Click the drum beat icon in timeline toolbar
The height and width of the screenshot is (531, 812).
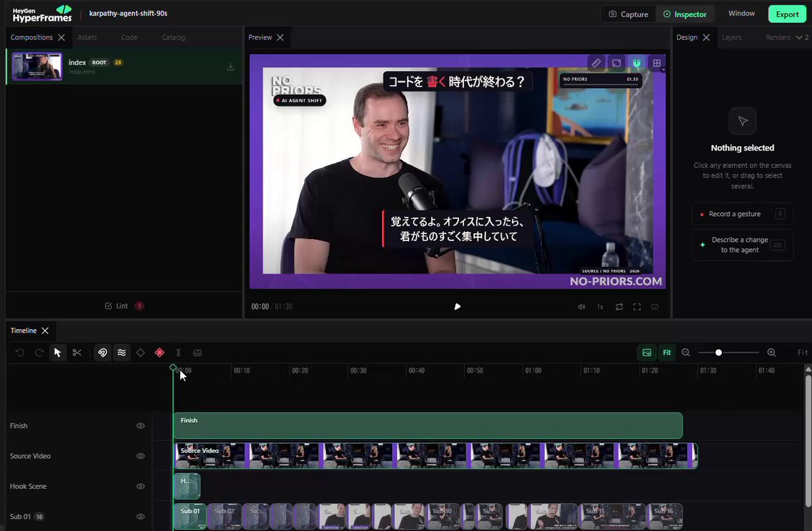pyautogui.click(x=197, y=353)
